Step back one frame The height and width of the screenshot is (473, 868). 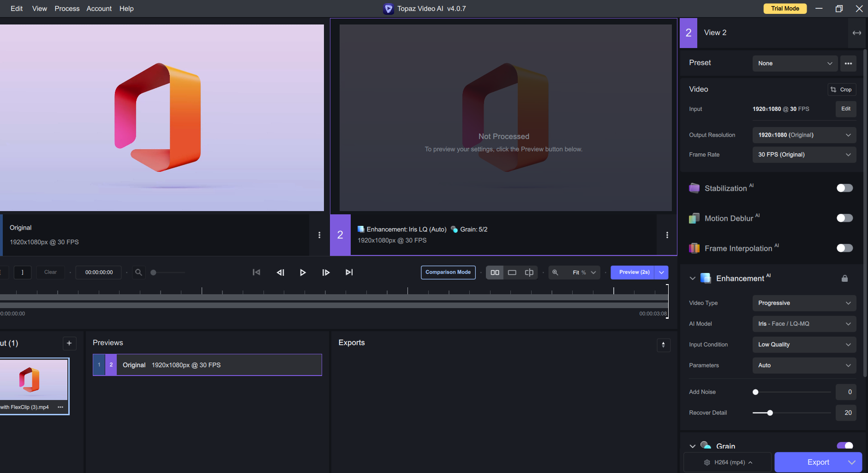pyautogui.click(x=280, y=273)
